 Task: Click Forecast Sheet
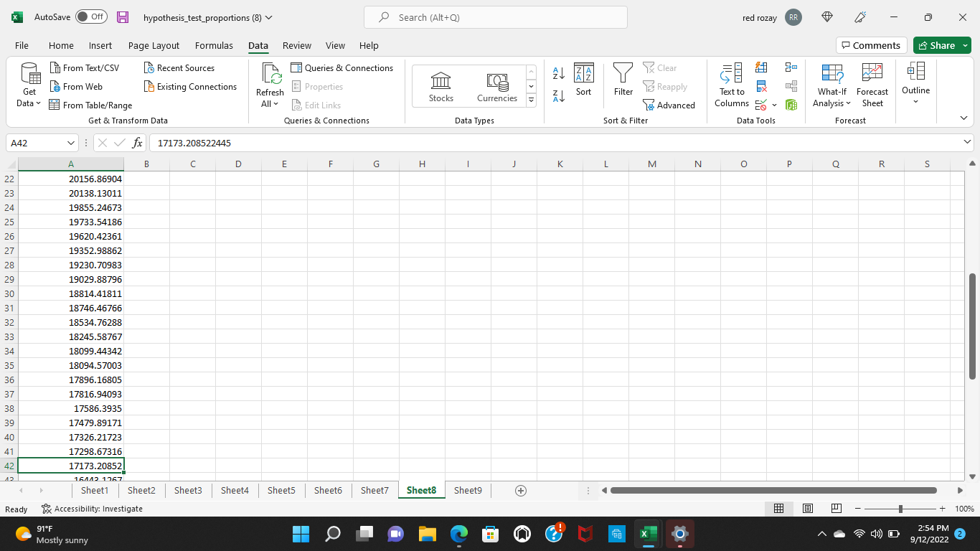coord(872,85)
